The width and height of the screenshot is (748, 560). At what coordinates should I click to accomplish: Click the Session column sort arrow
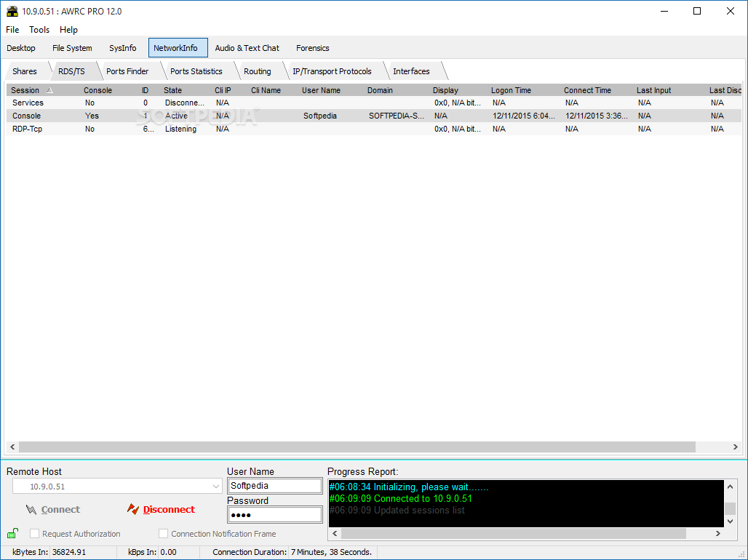[49, 90]
